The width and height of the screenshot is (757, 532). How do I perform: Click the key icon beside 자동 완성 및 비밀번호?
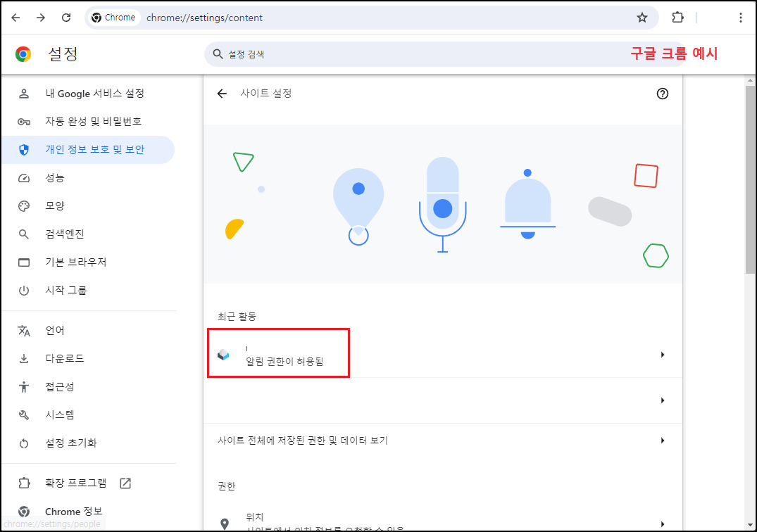click(24, 122)
